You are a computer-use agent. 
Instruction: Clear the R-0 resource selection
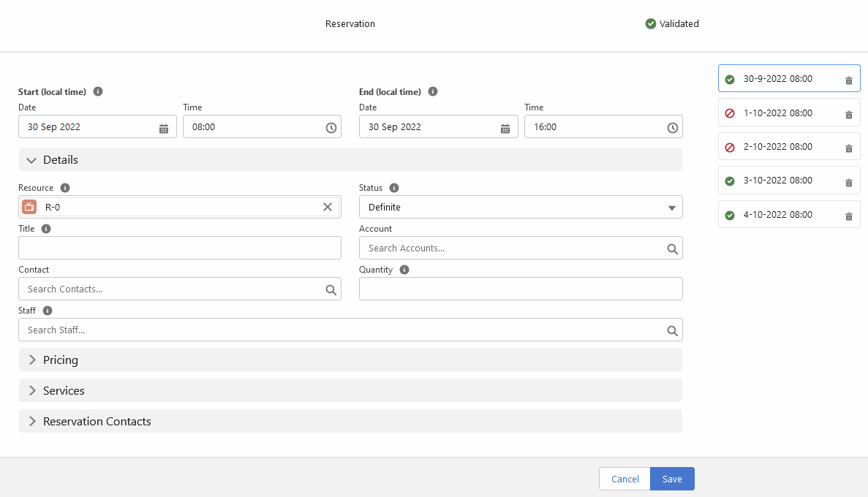(328, 207)
